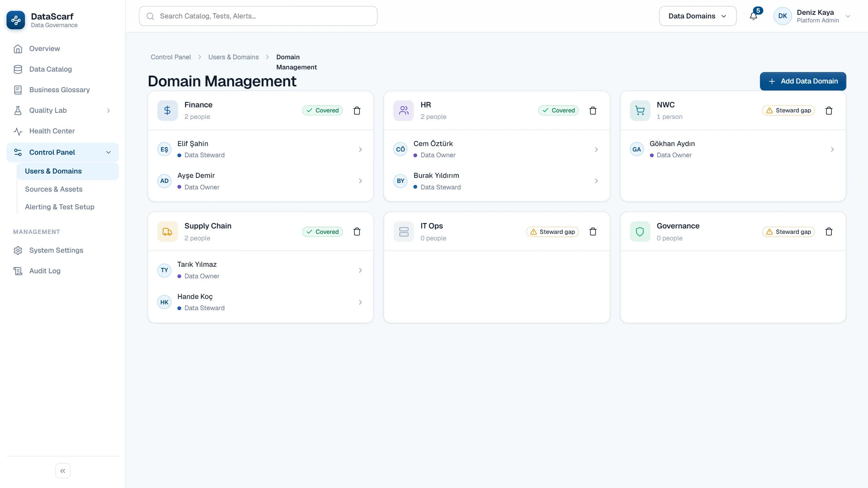Click the NWC card trash icon

click(x=829, y=111)
